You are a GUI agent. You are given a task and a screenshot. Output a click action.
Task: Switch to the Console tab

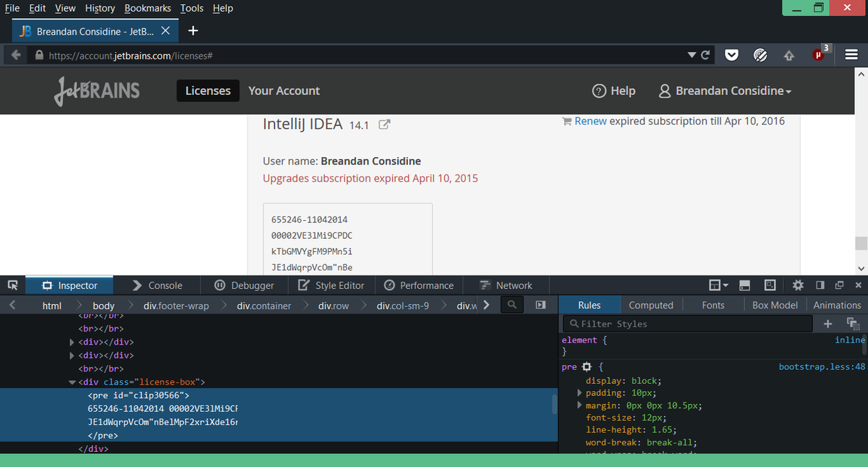point(157,285)
